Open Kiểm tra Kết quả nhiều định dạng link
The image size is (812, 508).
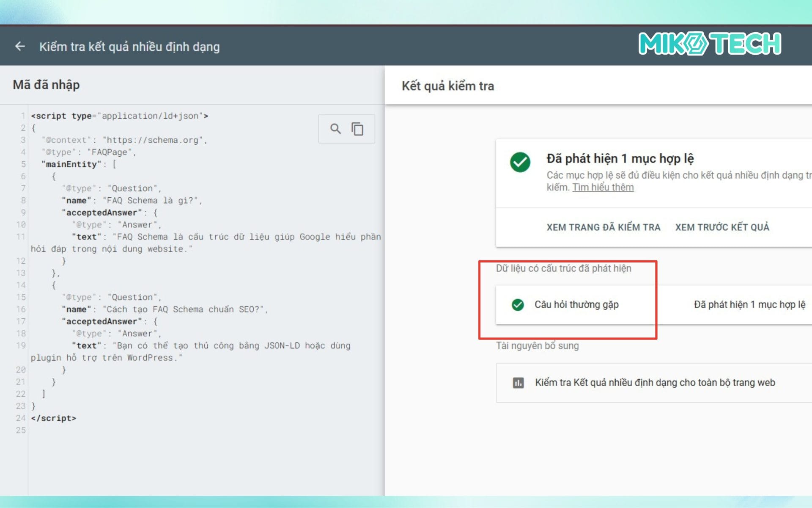pos(655,383)
